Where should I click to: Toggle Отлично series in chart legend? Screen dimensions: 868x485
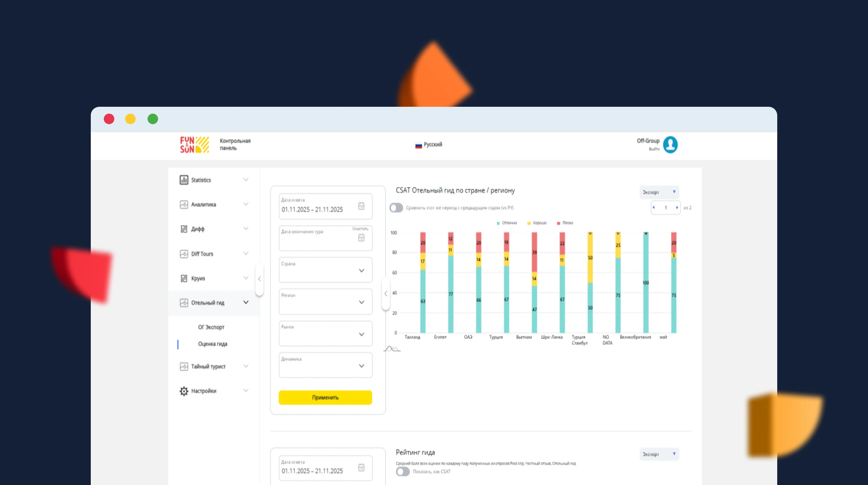[x=507, y=223]
